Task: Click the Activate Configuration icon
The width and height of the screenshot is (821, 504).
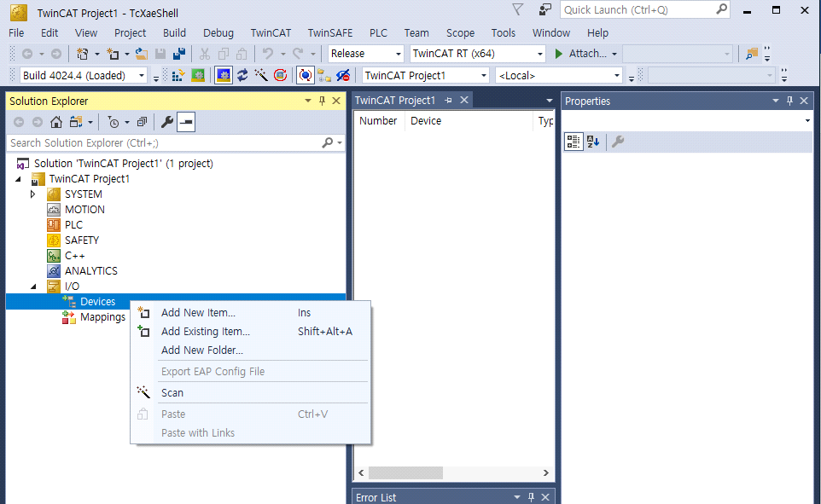Action: 178,75
